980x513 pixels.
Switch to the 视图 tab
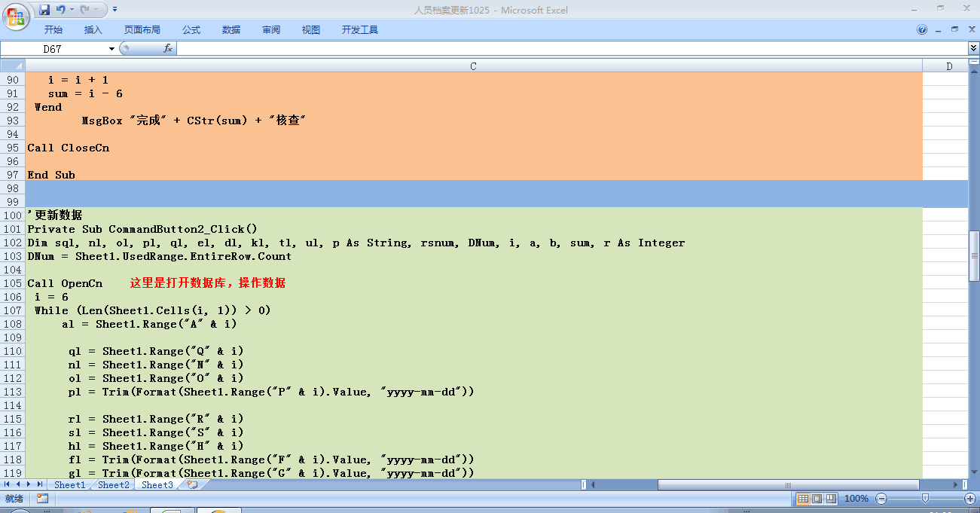(311, 30)
